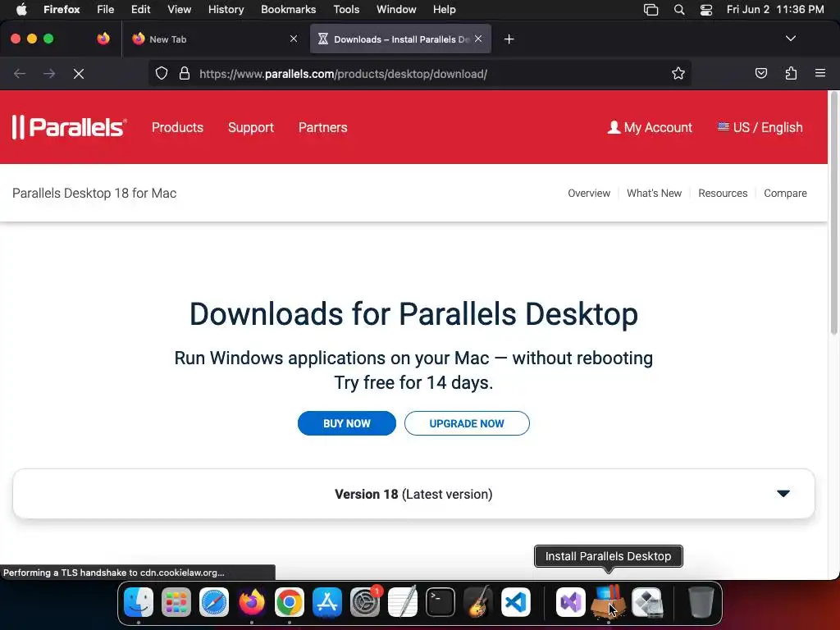Image resolution: width=840 pixels, height=630 pixels.
Task: Open System Settings in the Dock
Action: pyautogui.click(x=365, y=602)
